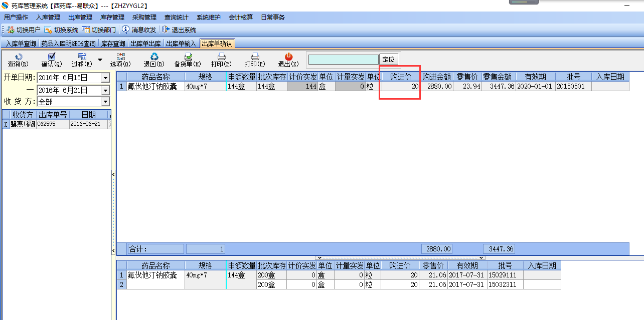Open the 入库管理 menu

[x=48, y=18]
